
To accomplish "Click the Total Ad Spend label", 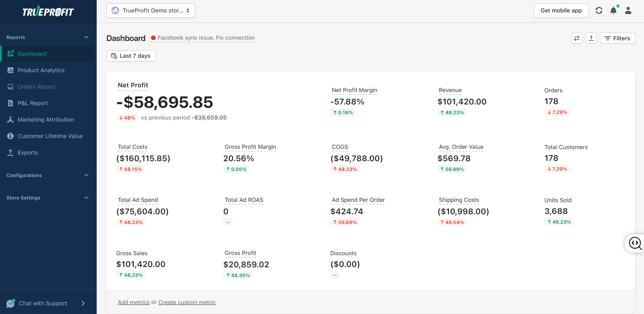I will (x=138, y=200).
